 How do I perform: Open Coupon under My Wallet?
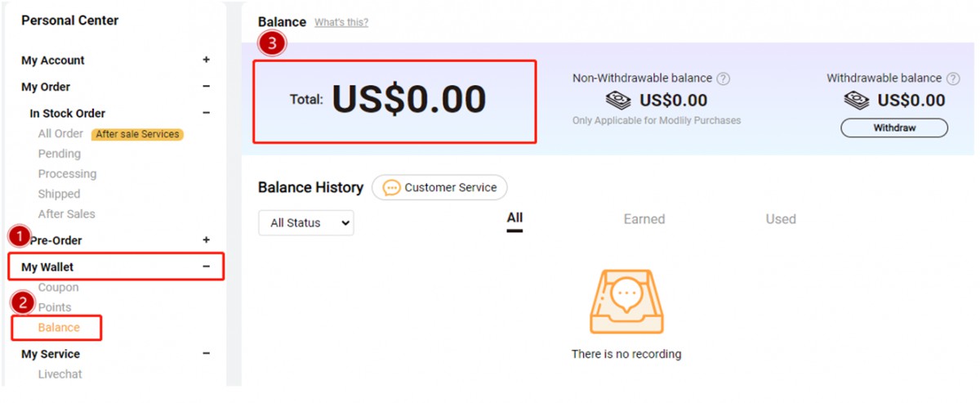[x=58, y=288]
